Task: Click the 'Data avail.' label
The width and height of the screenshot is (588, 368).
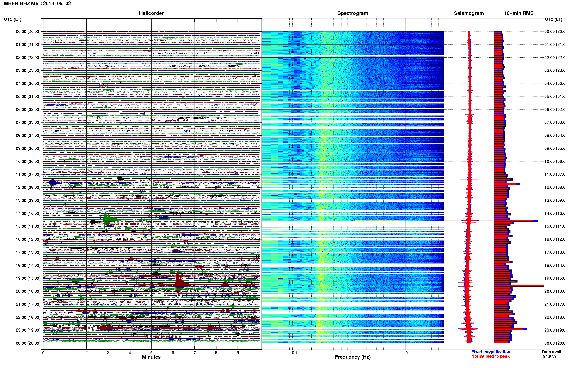Action: 552,352
